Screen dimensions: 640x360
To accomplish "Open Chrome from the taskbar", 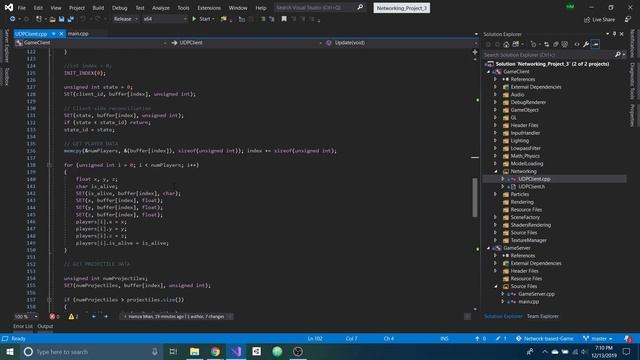I will tap(215, 351).
